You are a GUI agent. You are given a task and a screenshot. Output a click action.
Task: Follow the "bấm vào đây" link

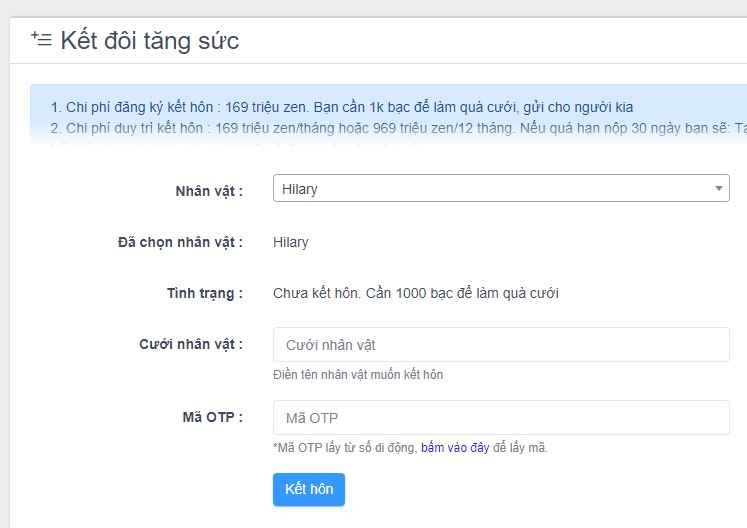pyautogui.click(x=455, y=448)
